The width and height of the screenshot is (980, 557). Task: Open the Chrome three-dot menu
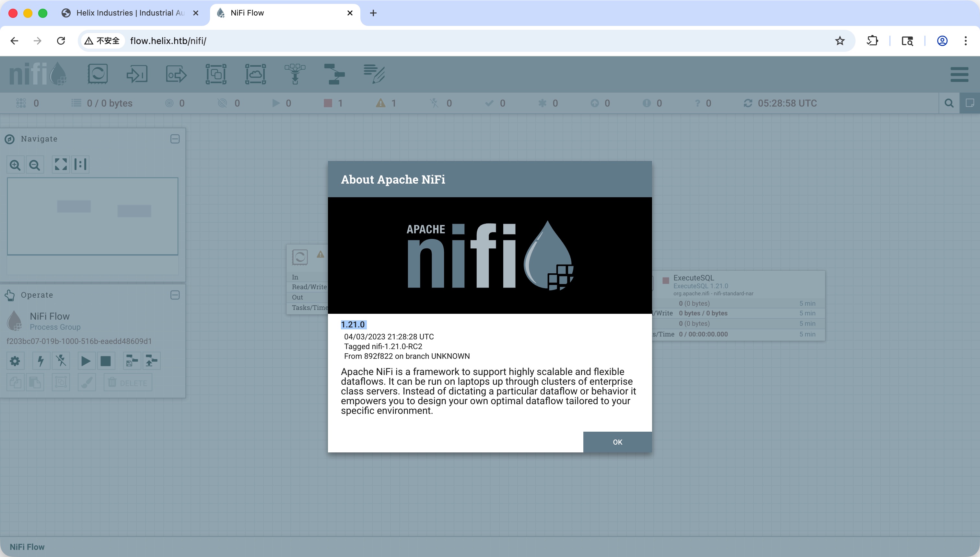pyautogui.click(x=965, y=40)
